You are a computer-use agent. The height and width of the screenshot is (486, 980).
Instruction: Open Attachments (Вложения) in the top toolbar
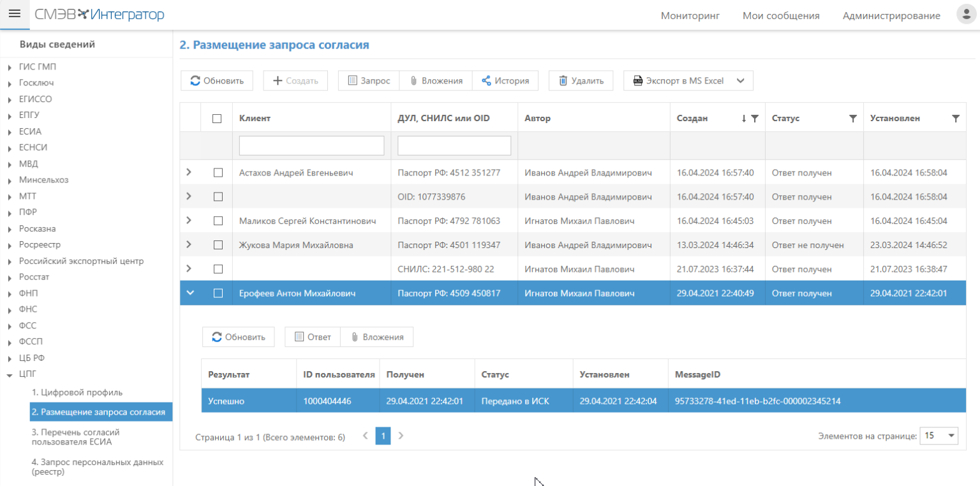point(435,81)
